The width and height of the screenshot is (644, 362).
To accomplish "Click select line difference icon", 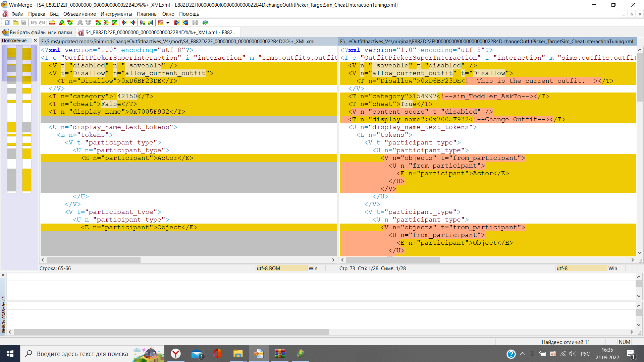I will [x=52, y=23].
